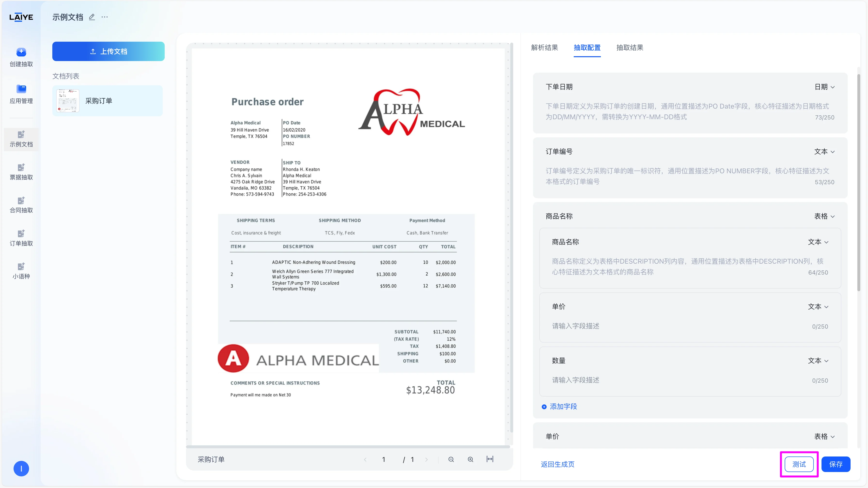
Task: Switch to 解析结果 tab
Action: point(544,47)
